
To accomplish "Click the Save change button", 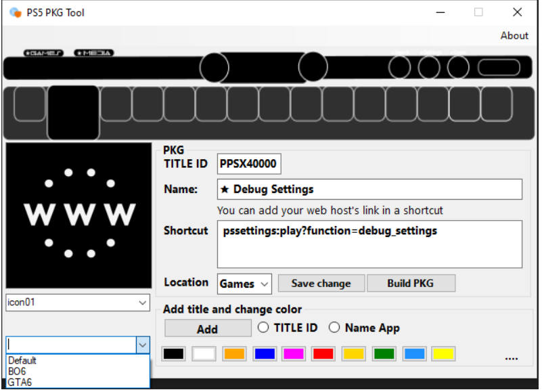I will [321, 283].
